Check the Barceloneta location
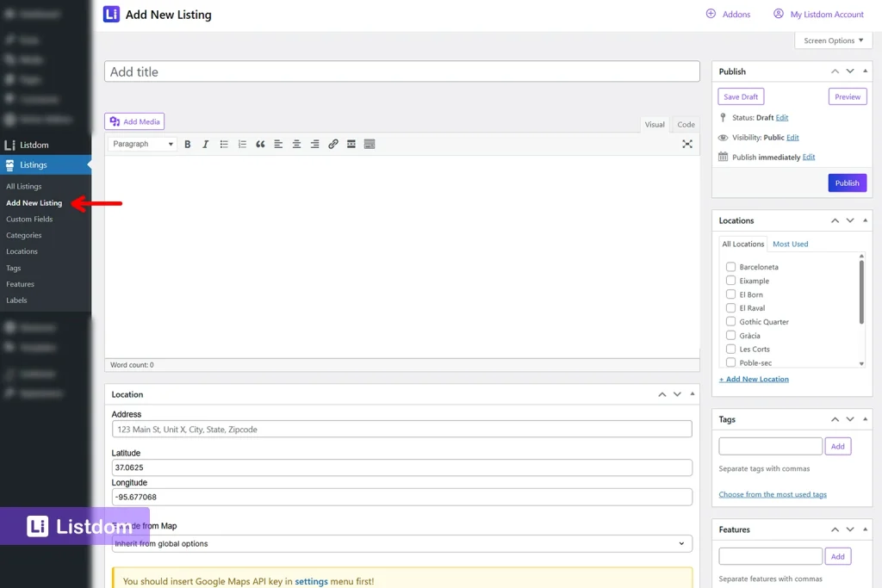Viewport: 882px width, 588px height. tap(730, 266)
